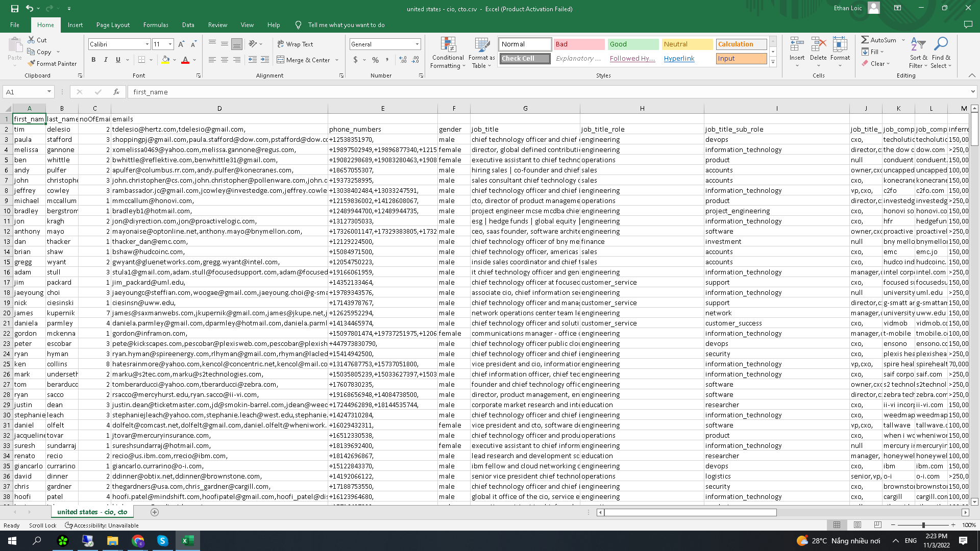Screen dimensions: 980x551
Task: Click the Undo arrow icon
Action: point(30,9)
